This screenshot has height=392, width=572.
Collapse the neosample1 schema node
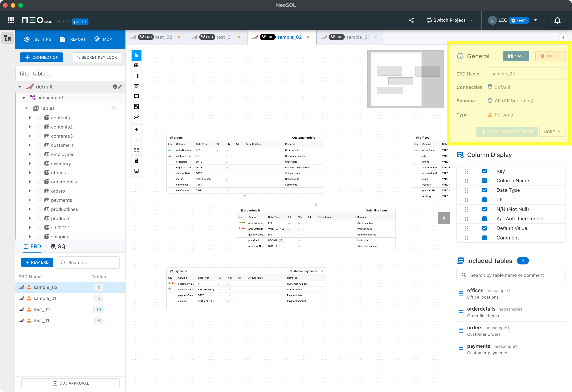[24, 98]
